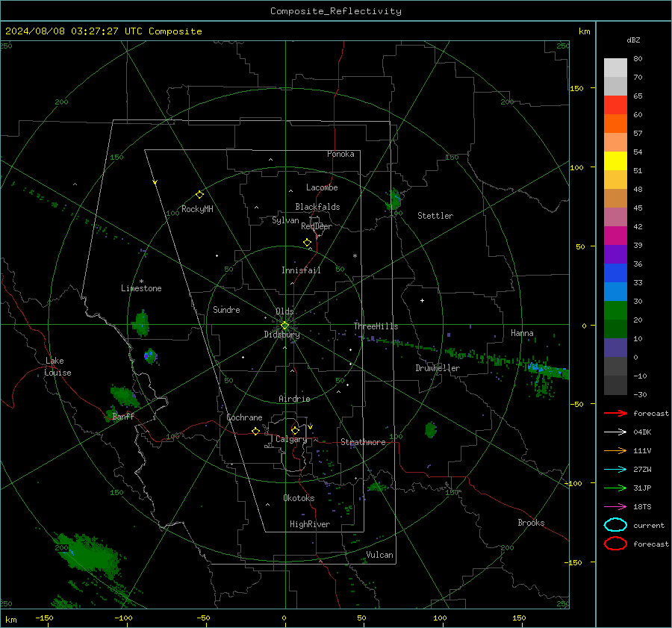Click the green 31JP arrow icon
The width and height of the screenshot is (672, 628).
tap(615, 488)
